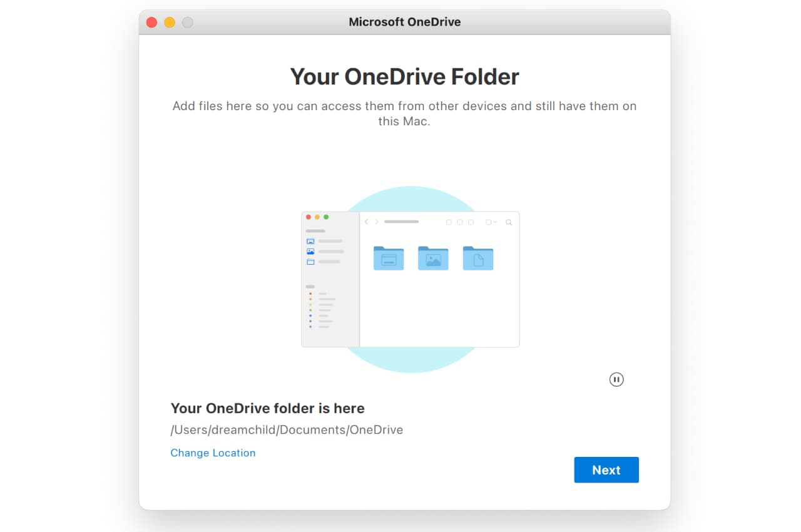Screen dimensions: 801x532
Task: Click the red tag dot in illustrated sidebar
Action: 310,294
